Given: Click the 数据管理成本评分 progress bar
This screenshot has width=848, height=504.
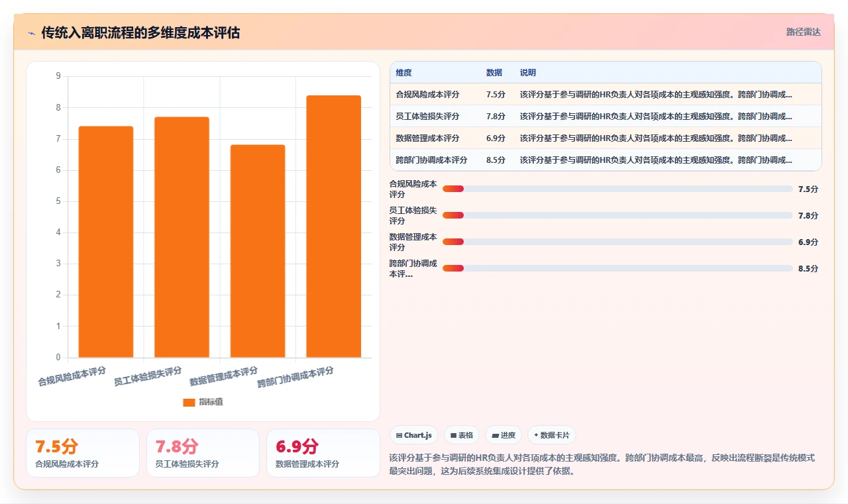Looking at the screenshot, I should point(617,242).
